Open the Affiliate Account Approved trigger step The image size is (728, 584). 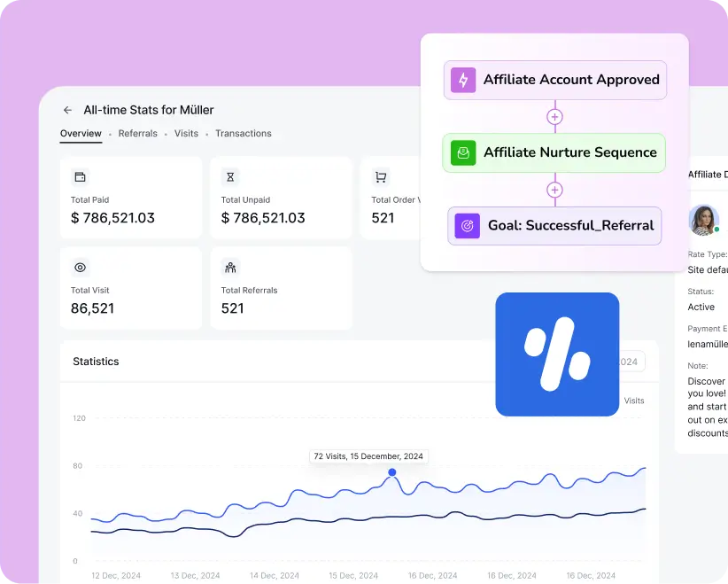[554, 80]
